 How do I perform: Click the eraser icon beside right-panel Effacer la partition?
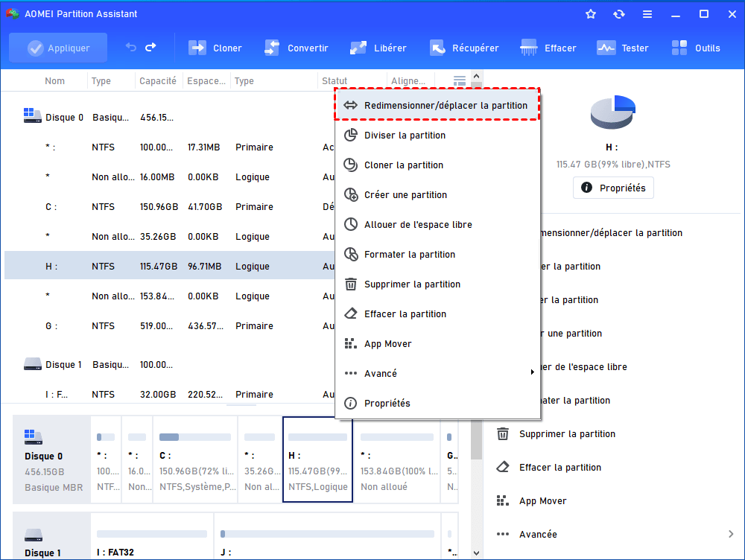point(503,468)
